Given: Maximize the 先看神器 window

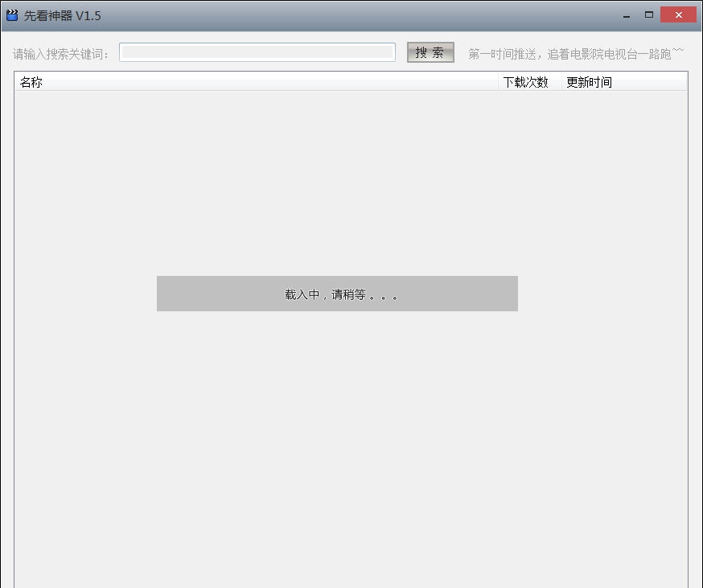Looking at the screenshot, I should pos(648,14).
